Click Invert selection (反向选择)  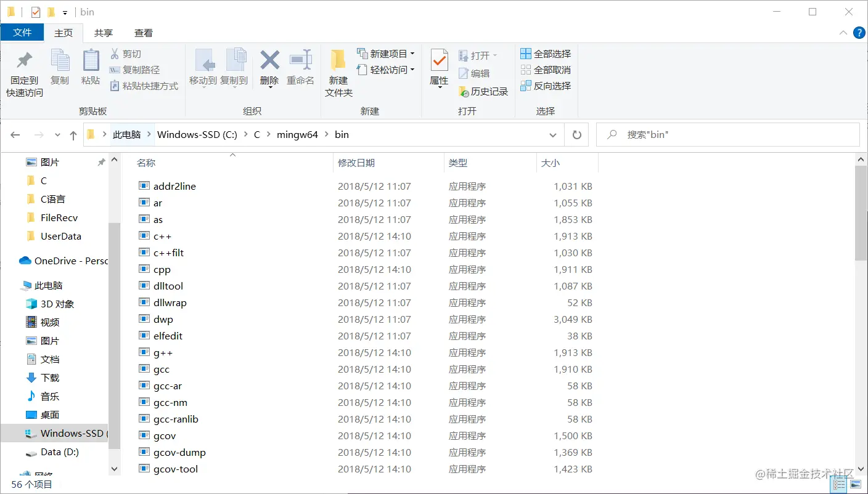coord(546,86)
